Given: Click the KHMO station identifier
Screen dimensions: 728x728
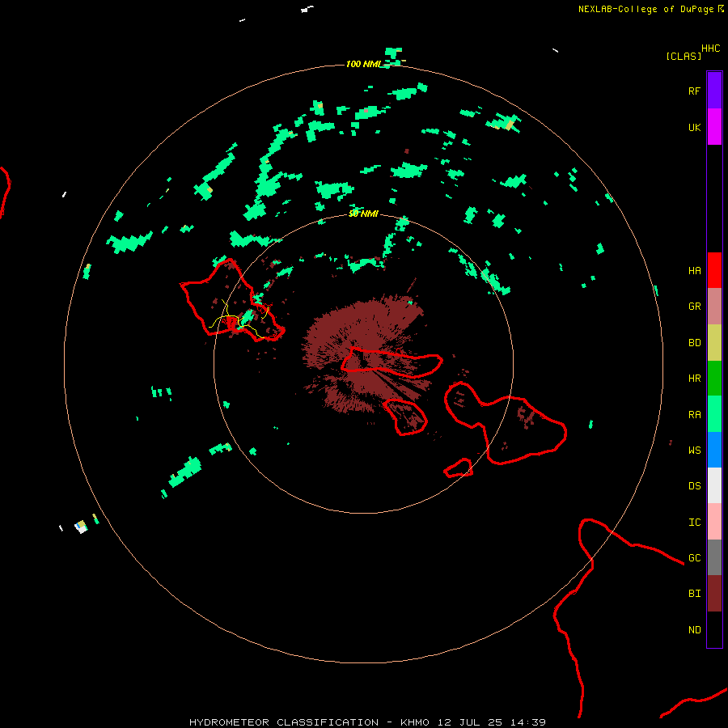Looking at the screenshot, I should pos(415,722).
